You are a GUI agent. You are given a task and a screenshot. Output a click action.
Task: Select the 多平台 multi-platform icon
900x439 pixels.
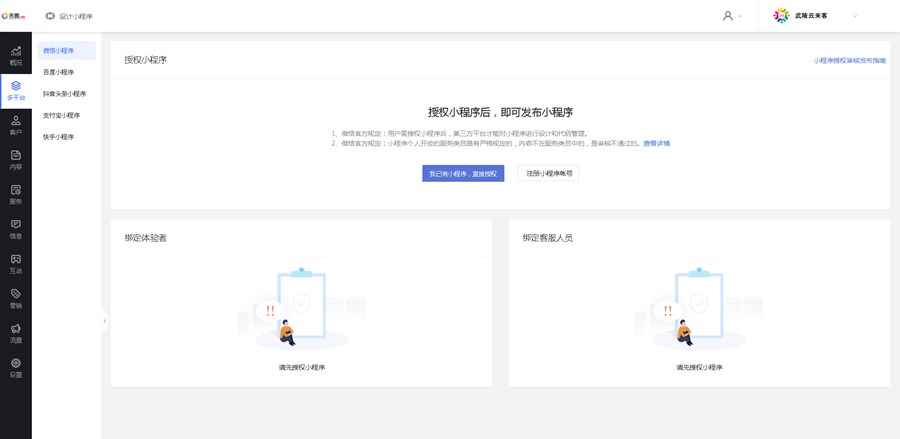(16, 90)
